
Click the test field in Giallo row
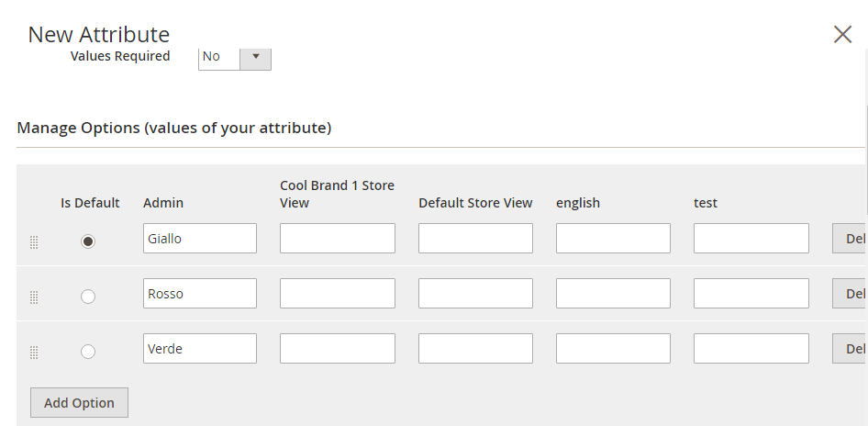tap(751, 239)
